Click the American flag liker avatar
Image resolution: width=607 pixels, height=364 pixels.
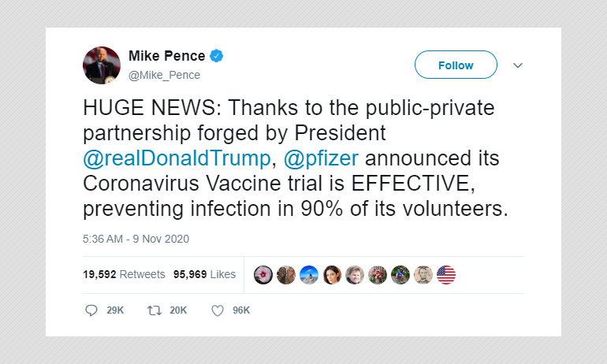pos(446,275)
